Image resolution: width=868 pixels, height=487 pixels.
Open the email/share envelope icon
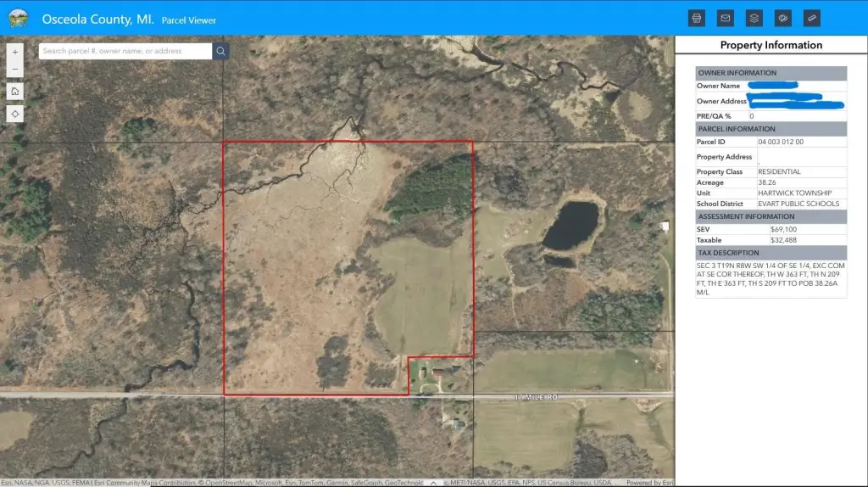point(725,18)
